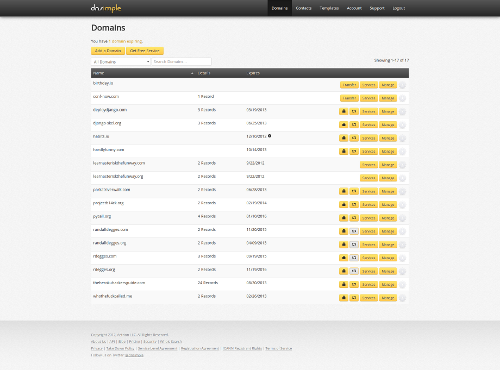This screenshot has height=370, width=500.
Task: Click the lock icon in the theherokuhackersguide.com row
Action: (x=343, y=284)
